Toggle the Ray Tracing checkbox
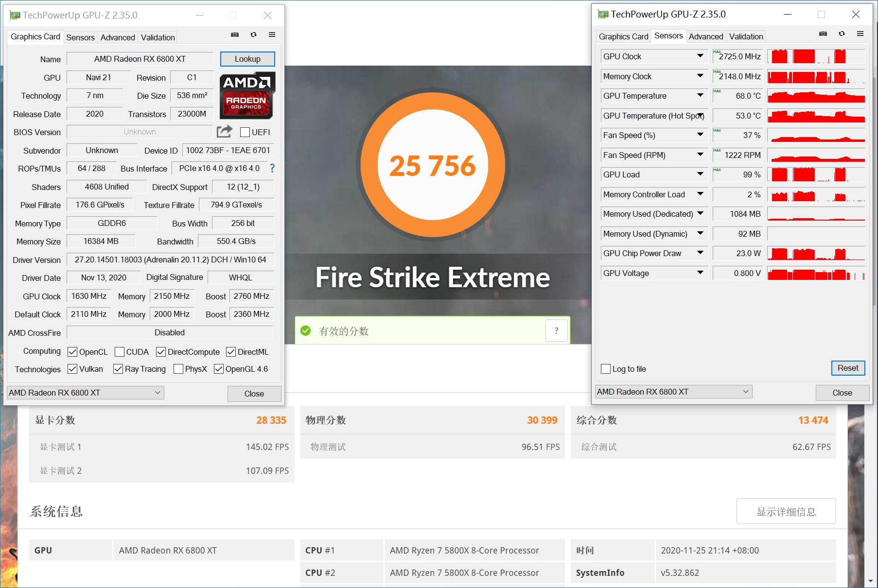878x588 pixels. click(118, 369)
